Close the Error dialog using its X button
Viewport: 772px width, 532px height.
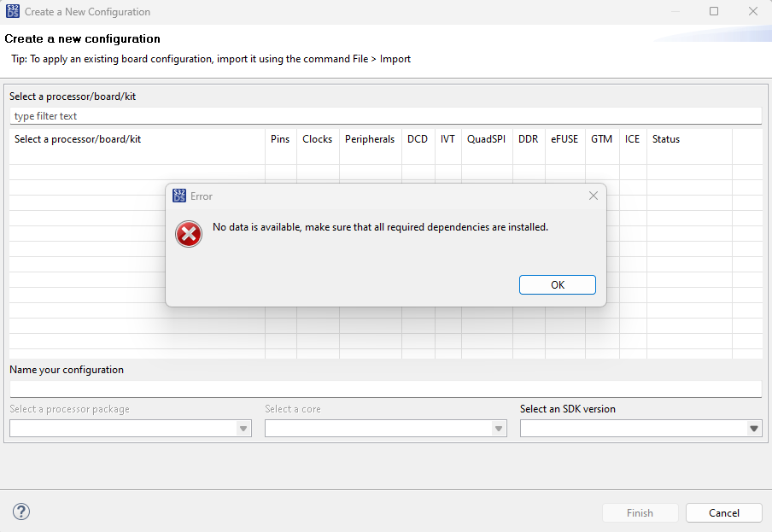pos(594,196)
